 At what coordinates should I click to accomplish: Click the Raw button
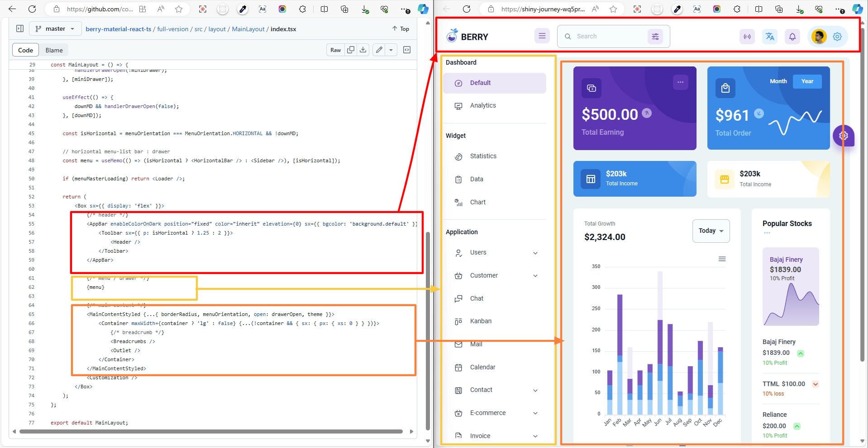pos(335,50)
